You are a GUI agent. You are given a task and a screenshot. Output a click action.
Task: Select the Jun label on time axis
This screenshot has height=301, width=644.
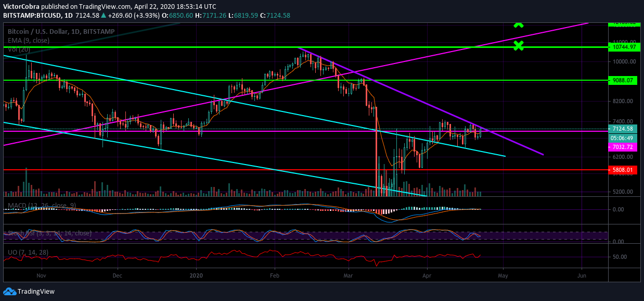(582, 274)
